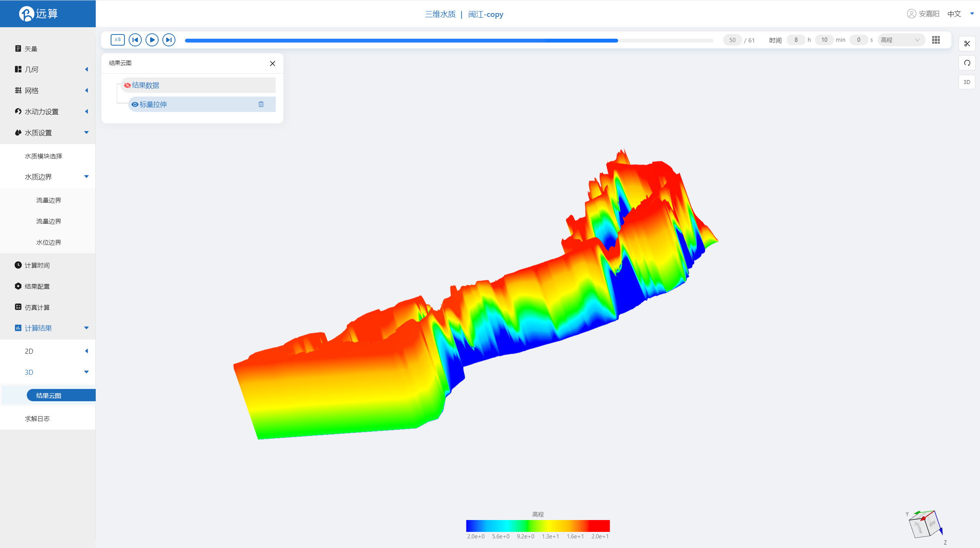Click the XYZ orientation cube

[925, 524]
